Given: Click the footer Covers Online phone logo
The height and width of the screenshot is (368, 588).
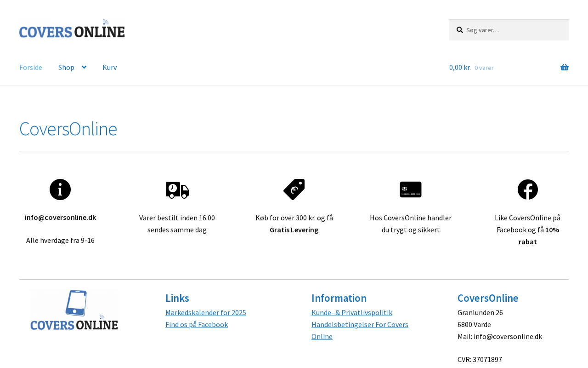Looking at the screenshot, I should coord(74,310).
